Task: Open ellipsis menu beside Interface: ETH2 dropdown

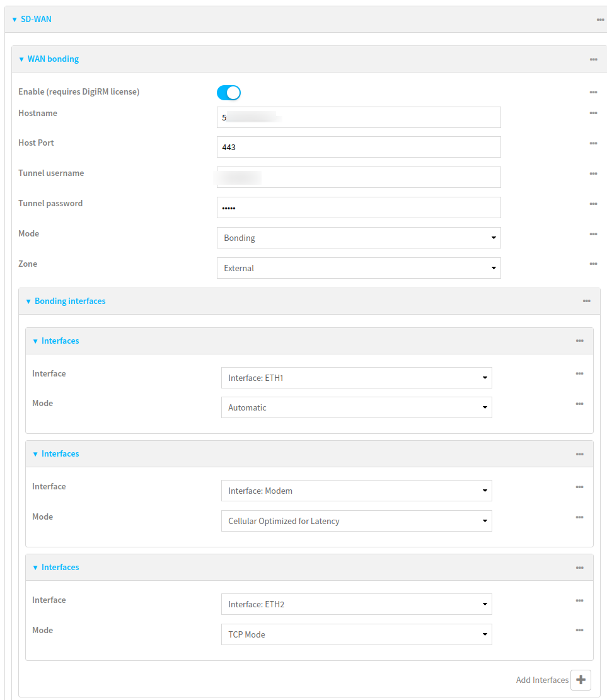Action: point(579,600)
